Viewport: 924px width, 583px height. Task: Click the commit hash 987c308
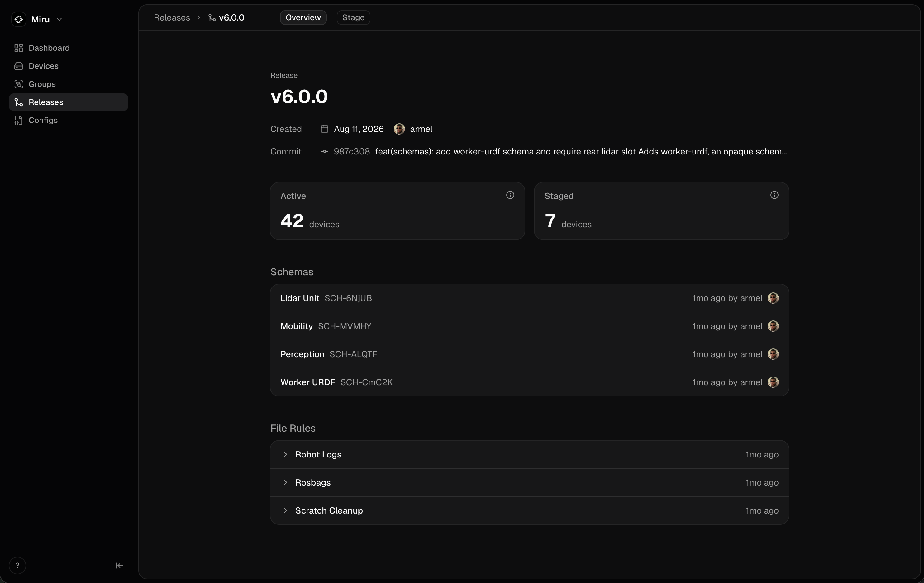(351, 151)
